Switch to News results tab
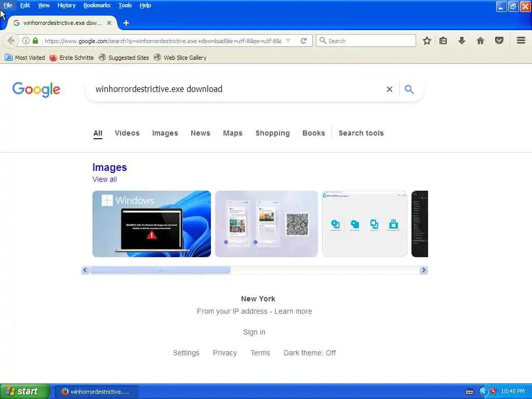 coord(201,133)
